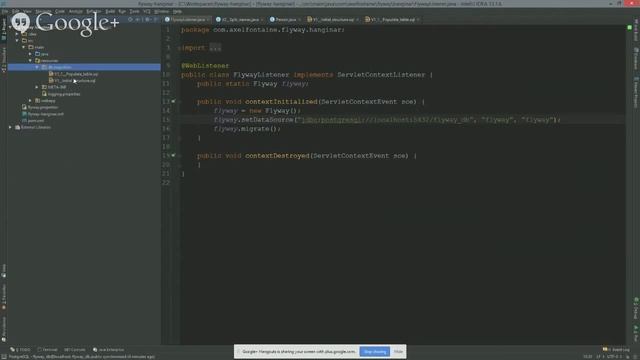Place cursor on flyway.migrate() line
The height and width of the screenshot is (360, 640).
tap(247, 129)
